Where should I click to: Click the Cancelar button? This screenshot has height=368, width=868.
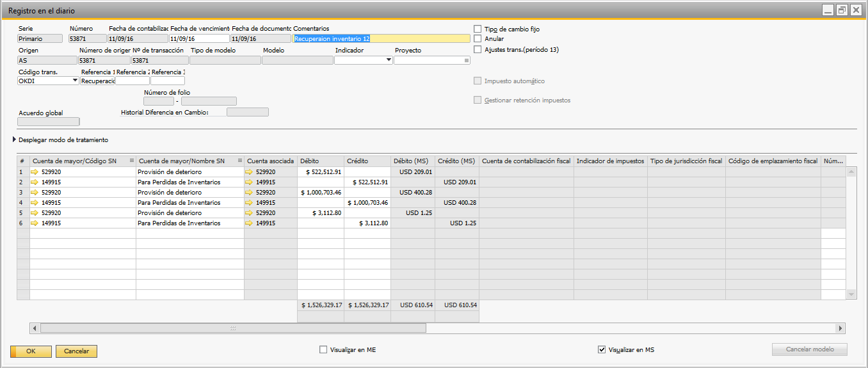click(x=76, y=351)
